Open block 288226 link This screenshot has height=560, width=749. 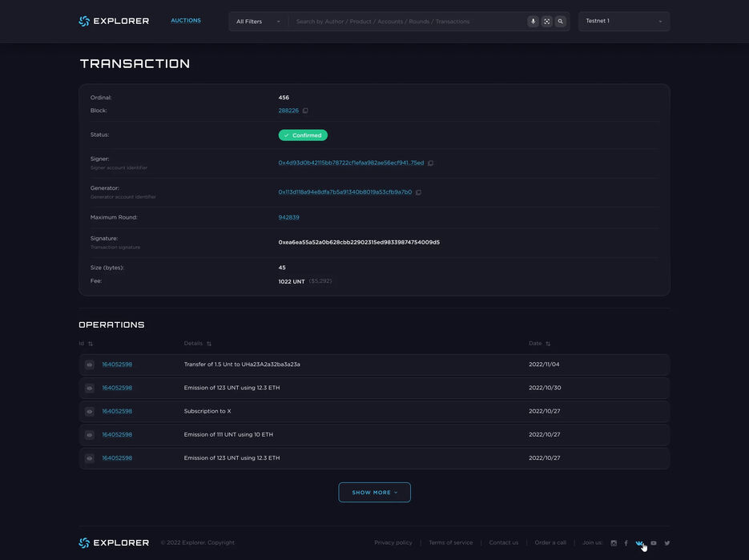click(x=288, y=111)
